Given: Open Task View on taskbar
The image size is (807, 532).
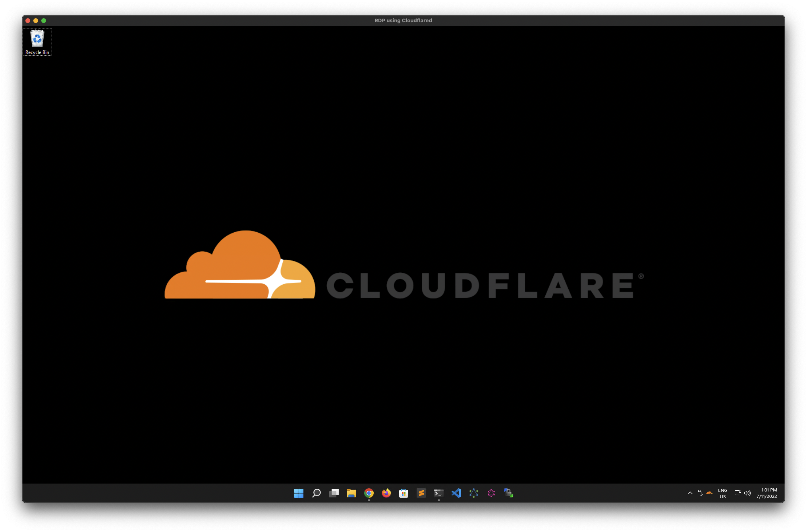Looking at the screenshot, I should pyautogui.click(x=334, y=493).
